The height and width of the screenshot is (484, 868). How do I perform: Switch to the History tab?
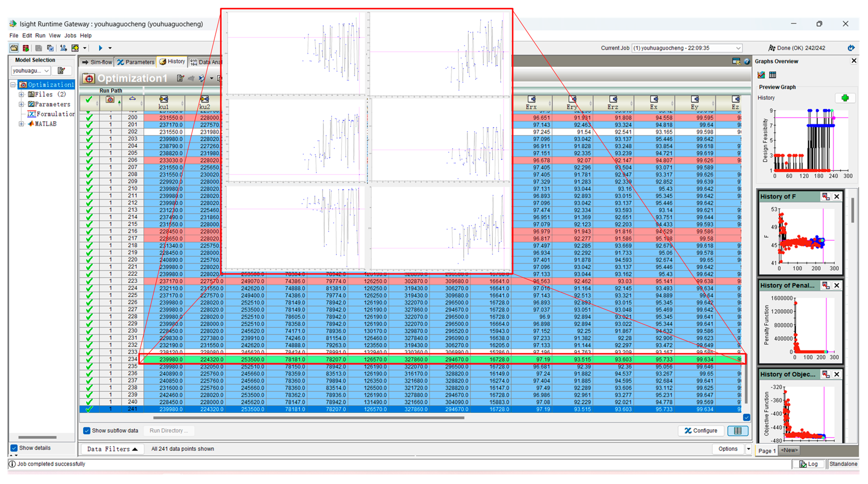[x=172, y=61]
